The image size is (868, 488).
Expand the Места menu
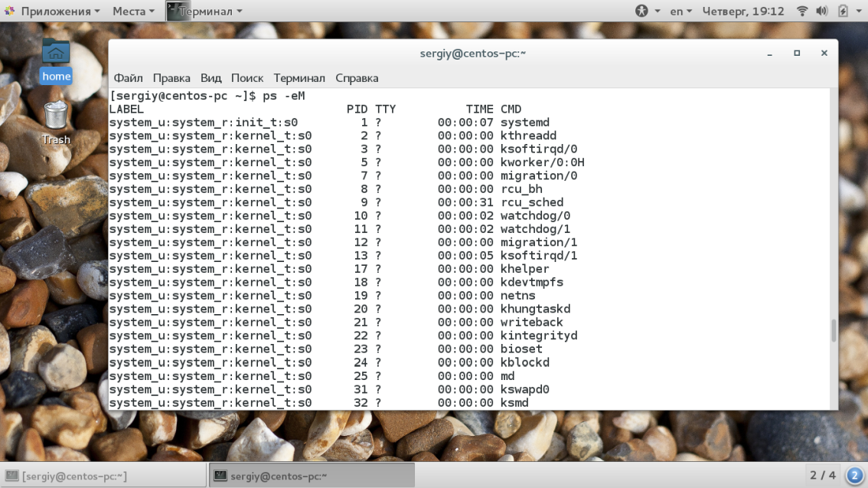(x=133, y=11)
